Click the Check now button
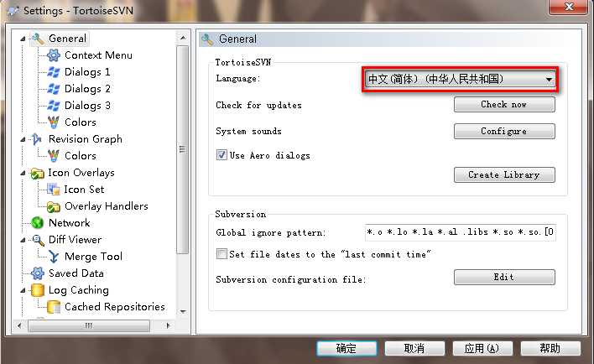The width and height of the screenshot is (594, 364). (504, 104)
